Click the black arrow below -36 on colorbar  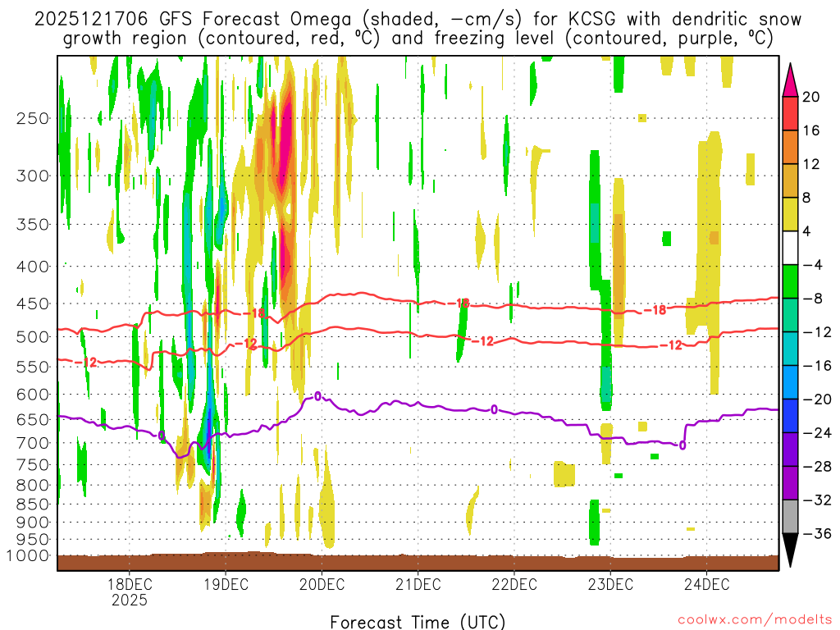point(790,550)
